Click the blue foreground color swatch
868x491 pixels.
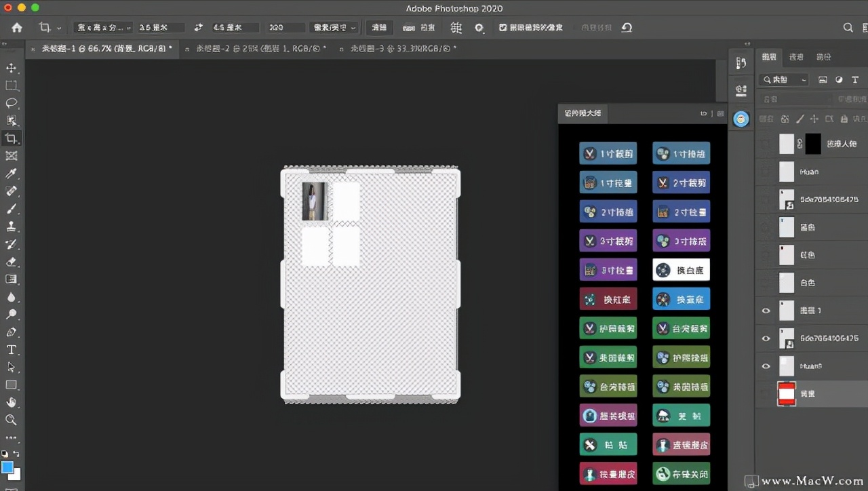(7, 468)
